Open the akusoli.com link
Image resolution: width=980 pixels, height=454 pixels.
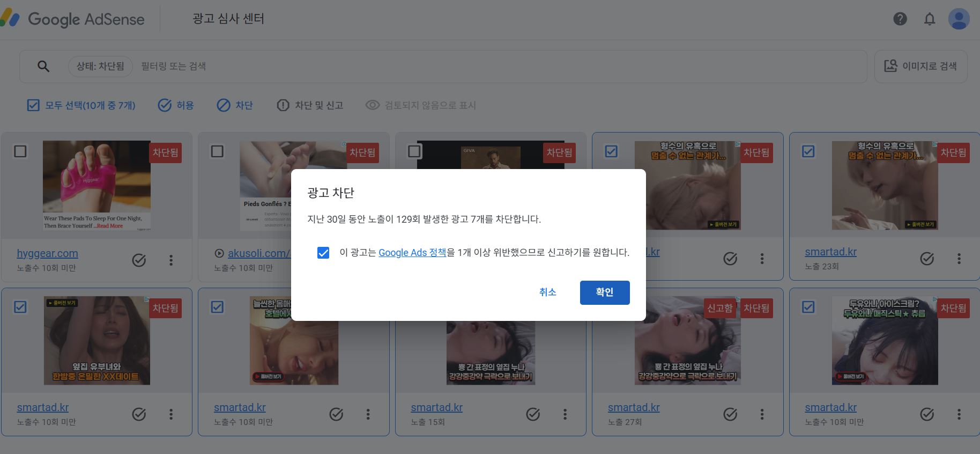pyautogui.click(x=259, y=253)
